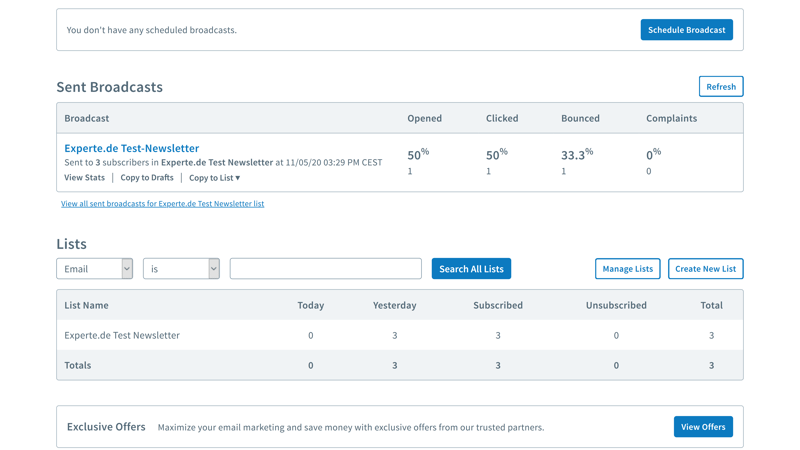Click the Subscribed column header
This screenshot has height=450, width=800.
498,306
